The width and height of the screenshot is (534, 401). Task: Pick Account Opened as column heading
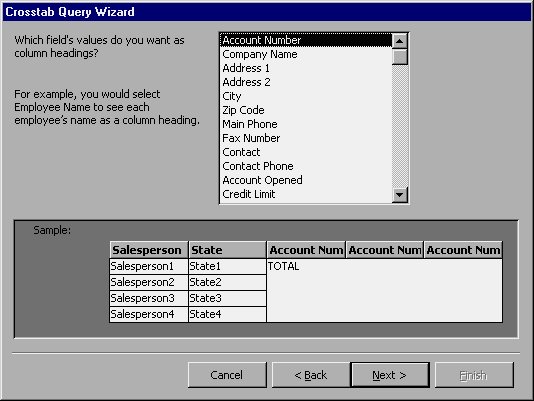tap(306, 180)
